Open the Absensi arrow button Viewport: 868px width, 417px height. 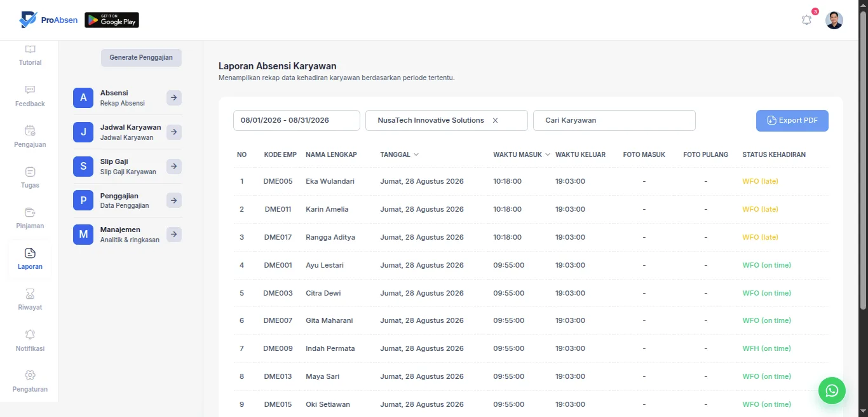coord(174,97)
